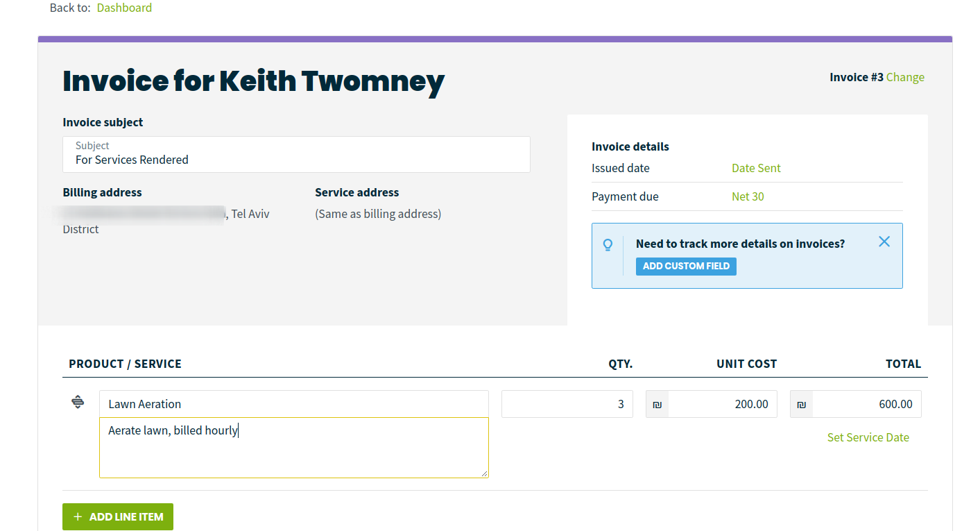Click the Lawn Aeration product name field
This screenshot has height=531, width=980.
[x=293, y=404]
